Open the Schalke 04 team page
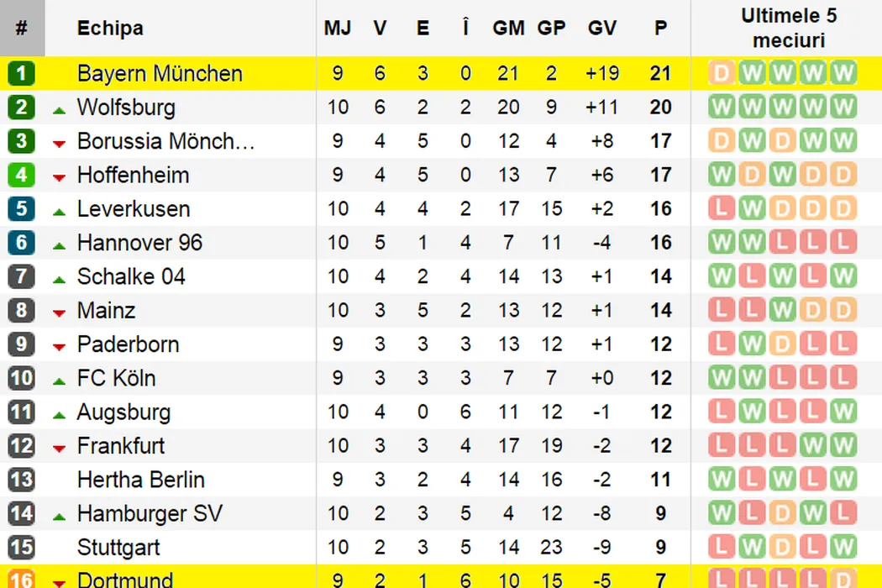 click(x=131, y=276)
